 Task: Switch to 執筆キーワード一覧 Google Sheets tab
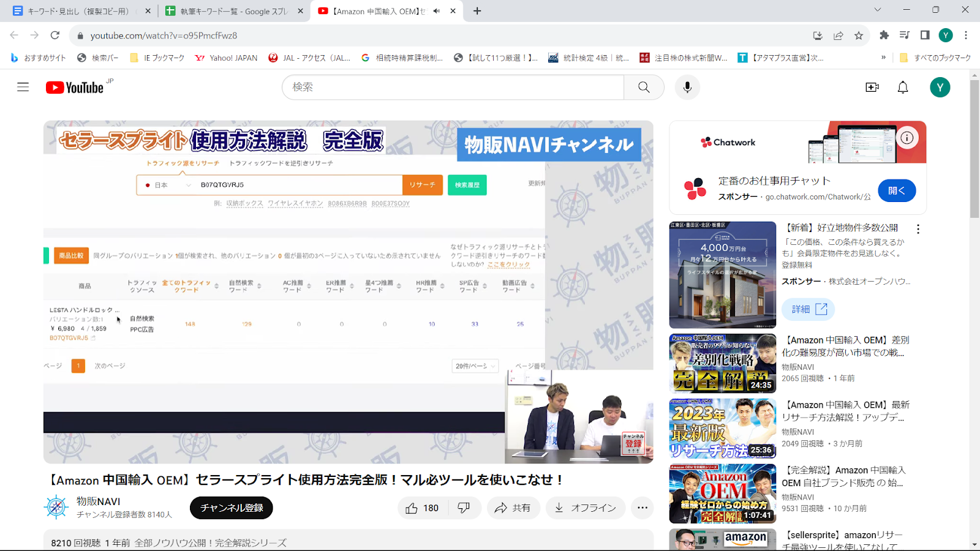coord(233,11)
